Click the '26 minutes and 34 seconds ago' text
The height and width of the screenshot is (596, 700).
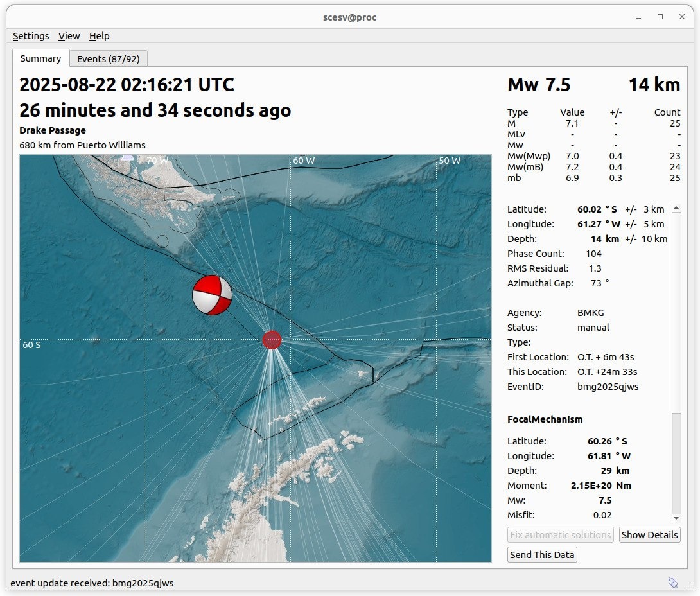coord(155,110)
